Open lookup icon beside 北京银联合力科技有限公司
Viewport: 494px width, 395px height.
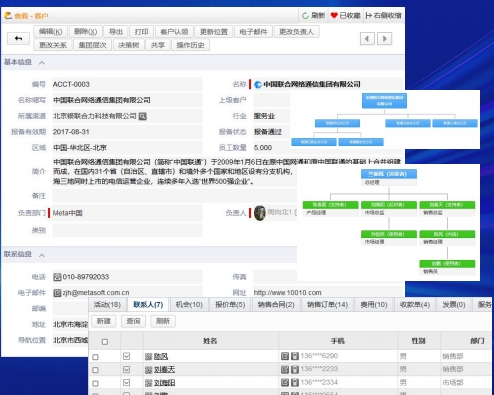click(143, 116)
